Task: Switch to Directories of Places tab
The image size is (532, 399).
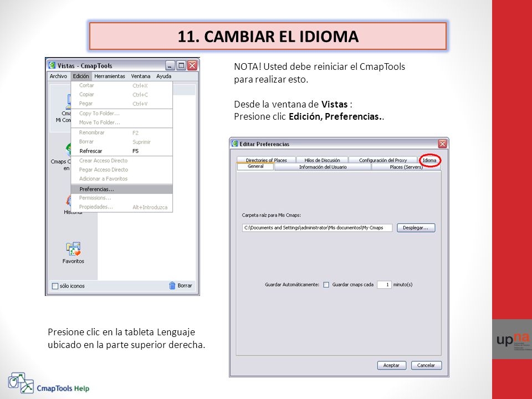Action: [266, 160]
